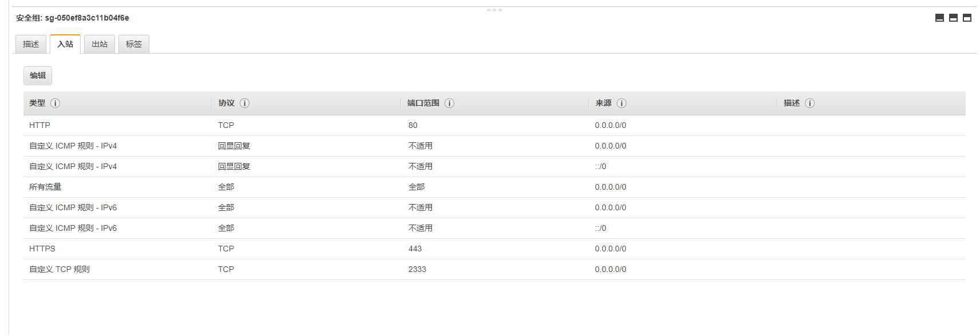
Task: Click info icon beside 描述 column header
Action: tap(810, 103)
